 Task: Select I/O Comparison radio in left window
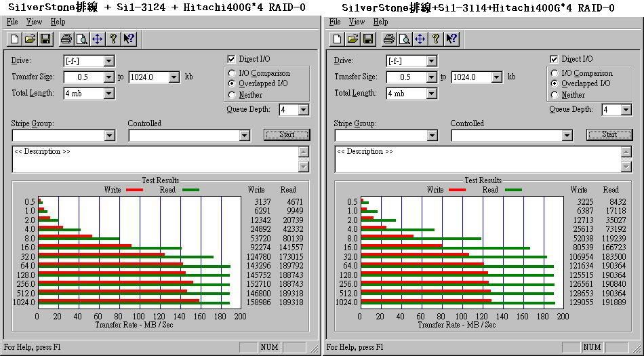pos(232,73)
